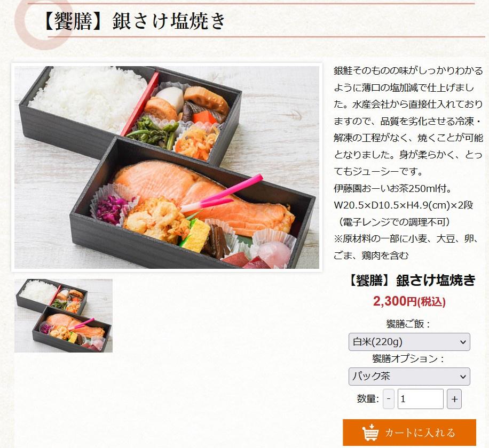This screenshot has width=489, height=448.
Task: Click the chevron arrow of the 饗膳オプション select
Action: pyautogui.click(x=463, y=377)
